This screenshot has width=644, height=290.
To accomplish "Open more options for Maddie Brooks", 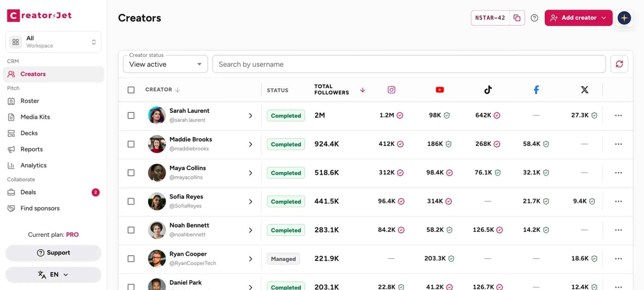I will click(x=619, y=144).
